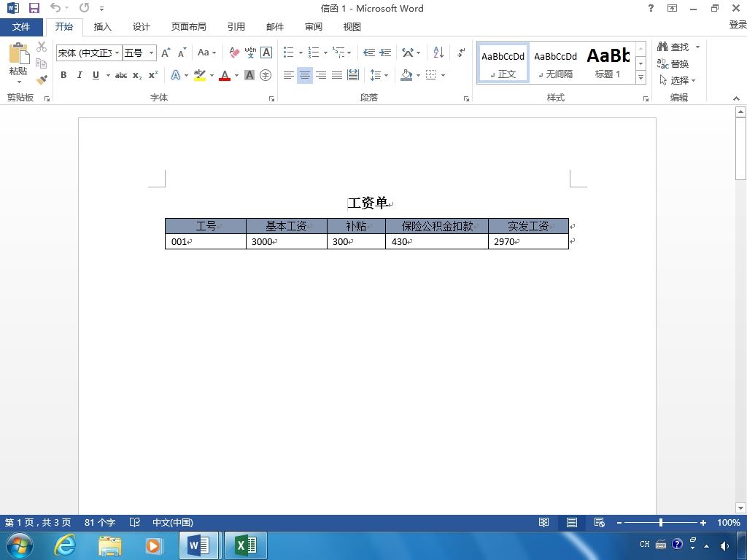Switch to the 审阅 (Review) tab
Image resolution: width=747 pixels, height=560 pixels.
(314, 27)
